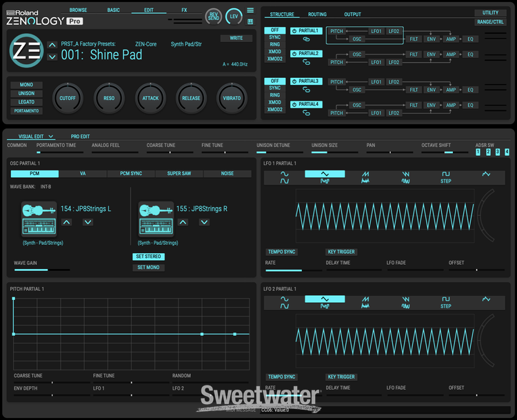Adjust the Wave Gain slider
The height and width of the screenshot is (420, 517).
click(41, 270)
